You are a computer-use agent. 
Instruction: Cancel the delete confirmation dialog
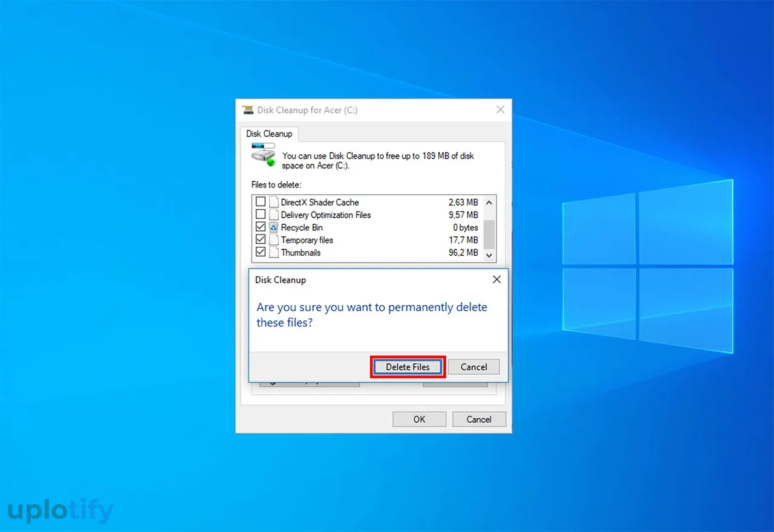pyautogui.click(x=473, y=367)
